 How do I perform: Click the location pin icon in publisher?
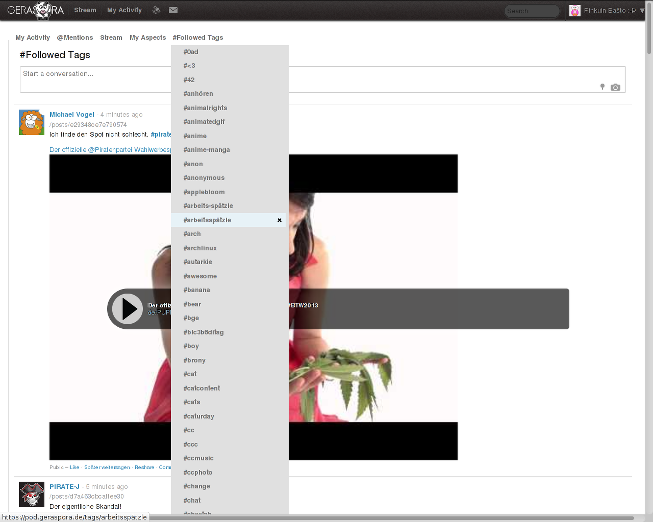pos(602,87)
